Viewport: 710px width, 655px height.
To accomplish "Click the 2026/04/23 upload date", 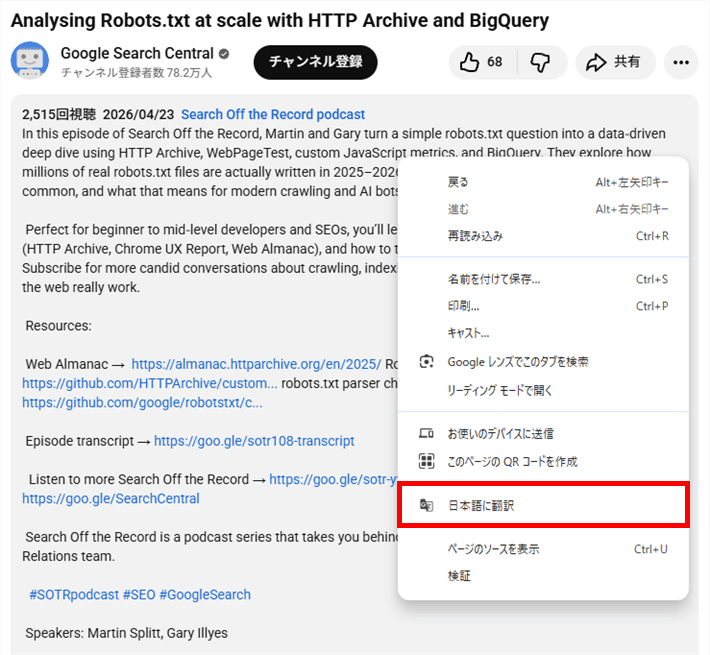I will (x=139, y=115).
